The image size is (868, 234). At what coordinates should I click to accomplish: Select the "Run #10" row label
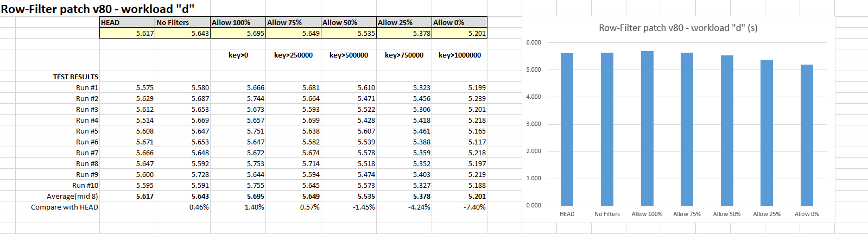click(85, 185)
